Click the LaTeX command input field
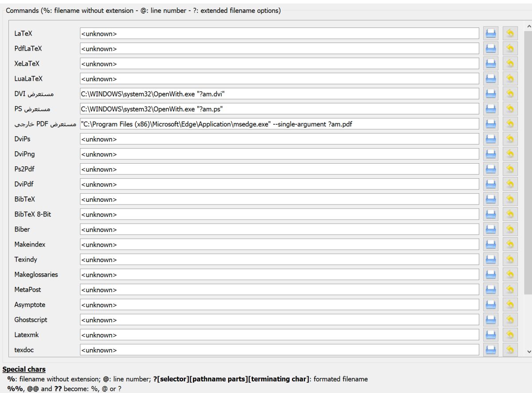 point(280,33)
